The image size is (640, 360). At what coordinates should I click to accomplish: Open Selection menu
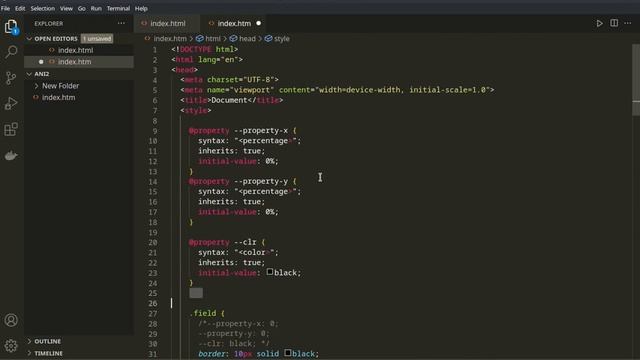pyautogui.click(x=42, y=8)
